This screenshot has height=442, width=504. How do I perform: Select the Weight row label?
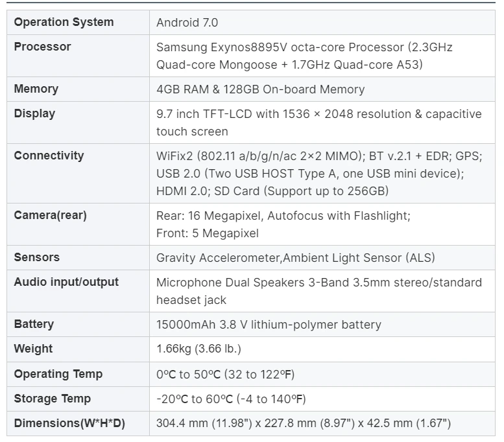pyautogui.click(x=34, y=349)
